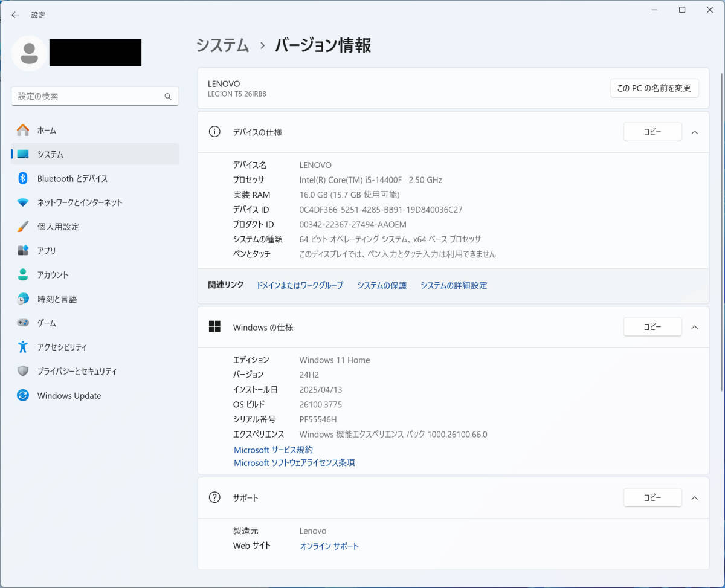The width and height of the screenshot is (725, 588).
Task: Click the search magnifier icon in settings search
Action: [x=168, y=96]
